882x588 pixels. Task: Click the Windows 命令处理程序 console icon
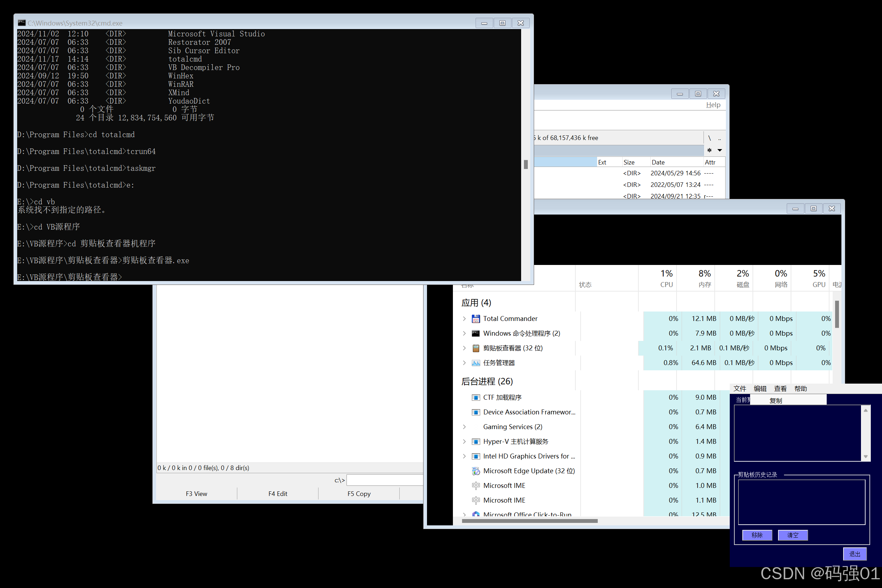476,333
